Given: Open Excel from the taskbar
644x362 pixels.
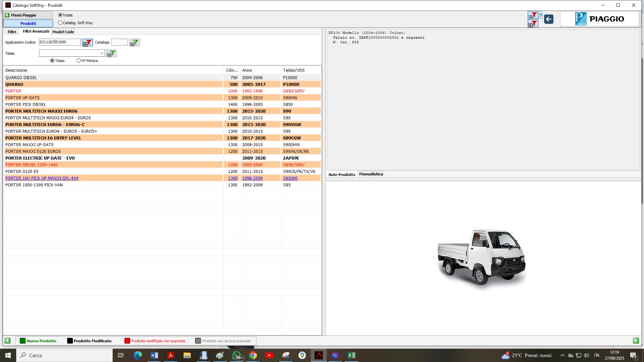Looking at the screenshot, I should tap(351, 355).
